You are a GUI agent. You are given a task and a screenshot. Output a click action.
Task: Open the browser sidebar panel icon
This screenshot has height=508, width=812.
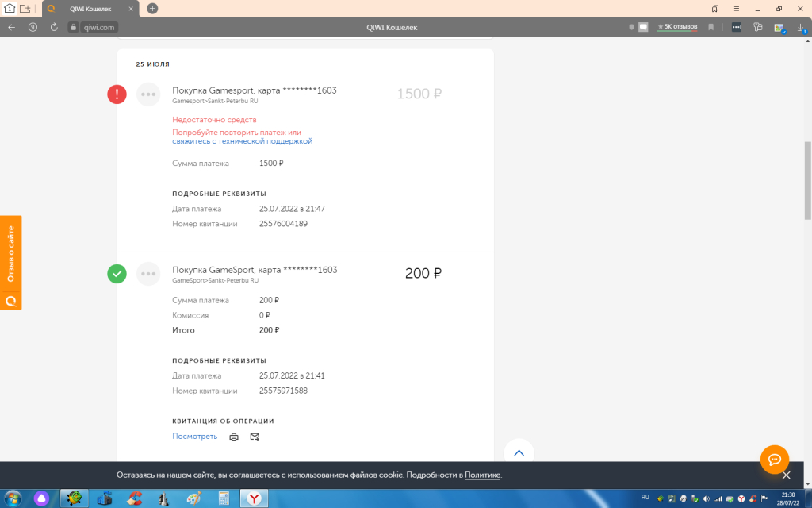tap(715, 9)
